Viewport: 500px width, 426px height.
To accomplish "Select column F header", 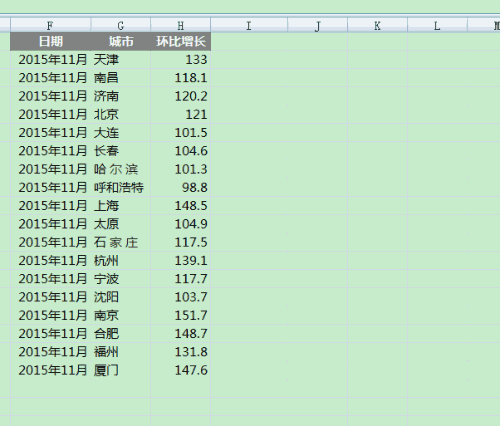I will click(50, 25).
